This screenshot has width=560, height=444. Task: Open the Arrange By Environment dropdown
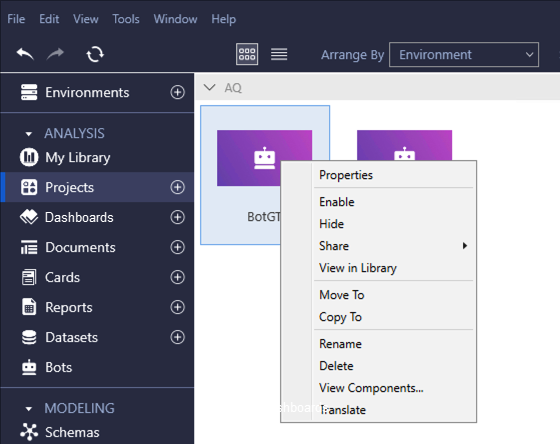(464, 55)
